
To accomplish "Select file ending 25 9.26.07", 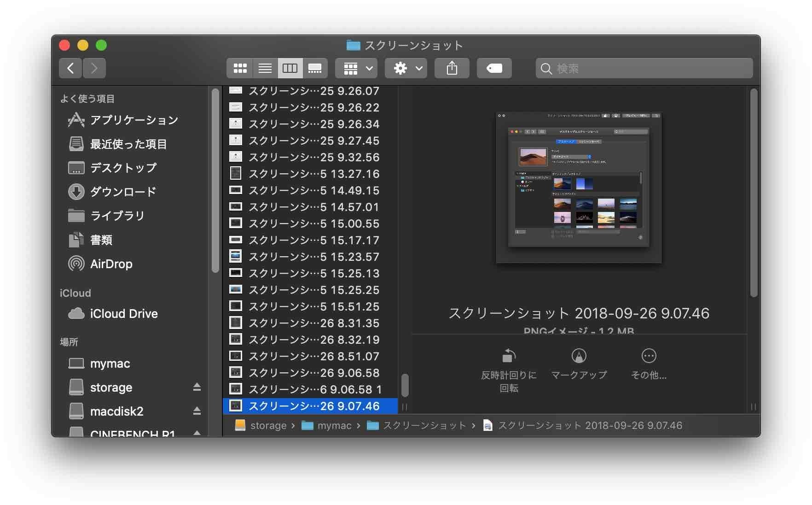I will (310, 91).
